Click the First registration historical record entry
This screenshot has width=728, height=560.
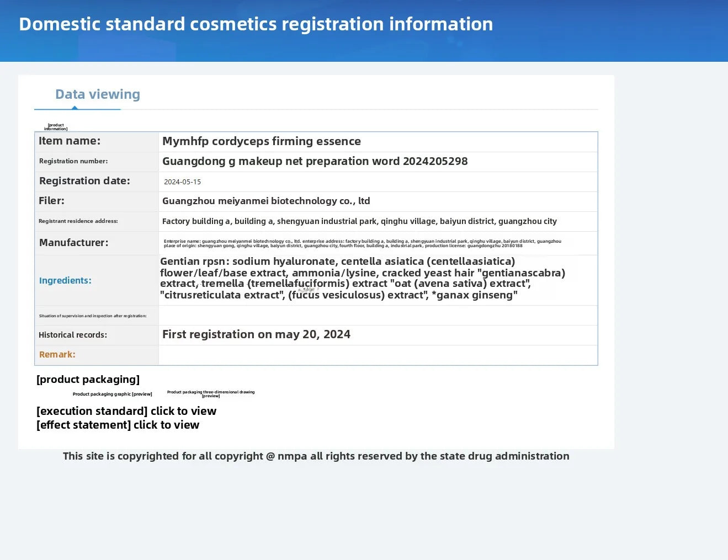tap(256, 334)
